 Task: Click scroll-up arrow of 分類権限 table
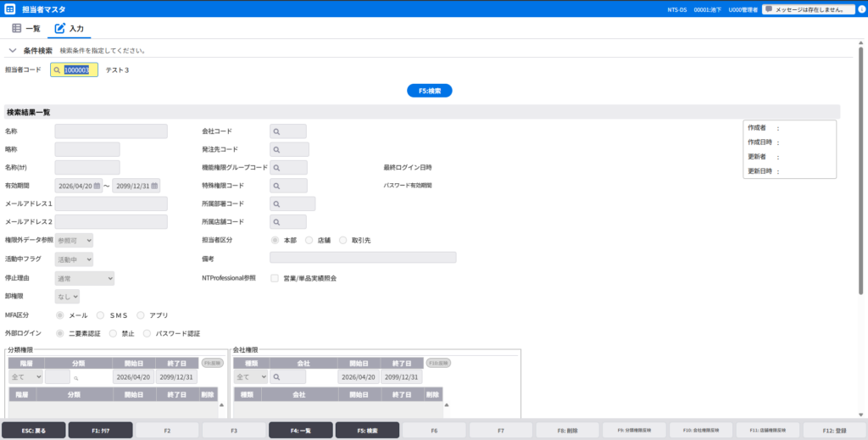[222, 405]
